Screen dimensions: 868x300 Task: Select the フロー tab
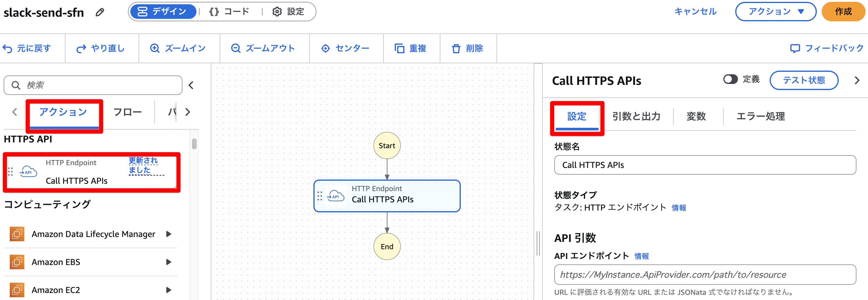point(127,112)
